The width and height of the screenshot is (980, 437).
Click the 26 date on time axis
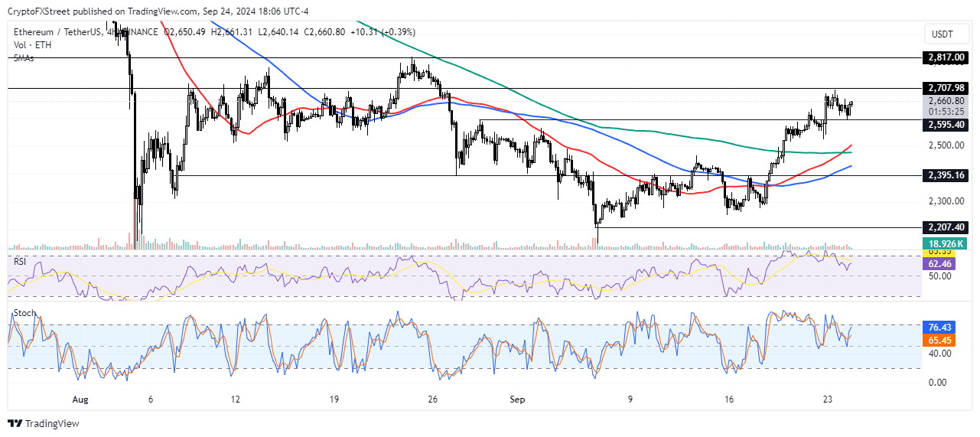click(431, 399)
